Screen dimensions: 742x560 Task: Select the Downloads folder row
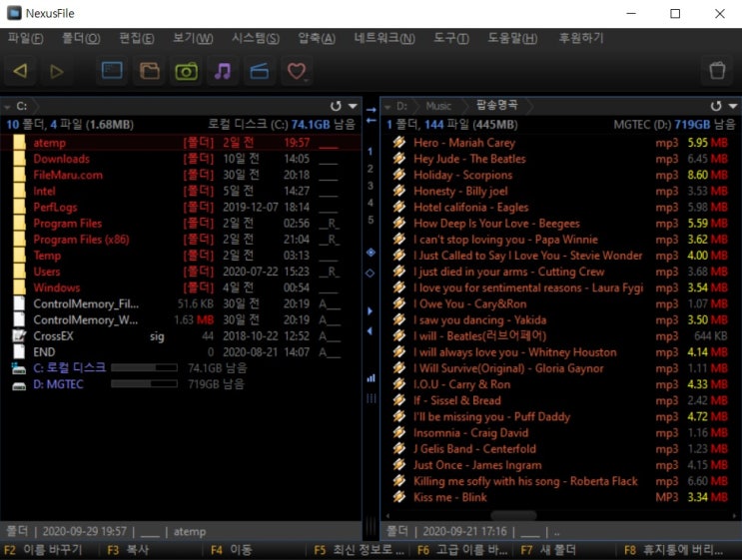[181, 159]
